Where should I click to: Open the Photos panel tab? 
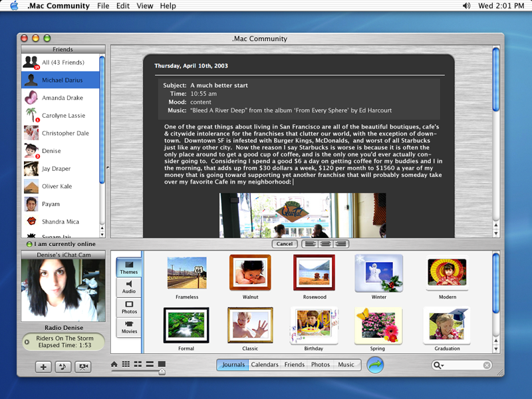click(x=128, y=307)
